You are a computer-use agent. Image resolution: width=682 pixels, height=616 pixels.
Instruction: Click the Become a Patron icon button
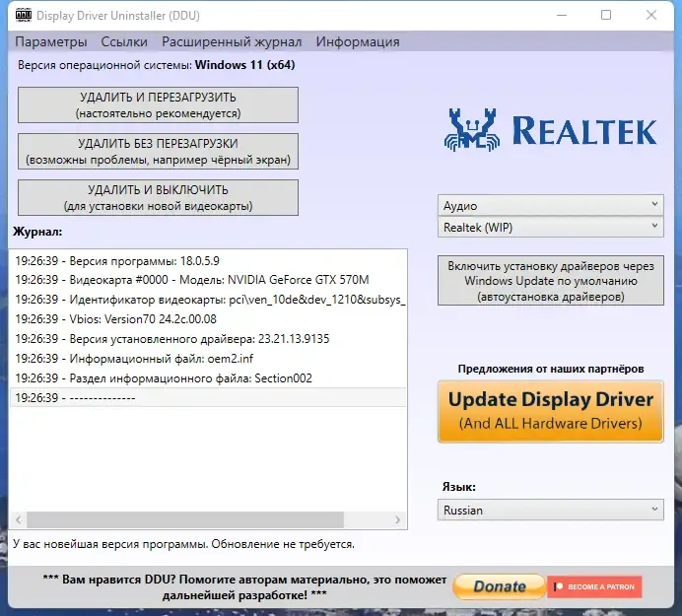[594, 586]
